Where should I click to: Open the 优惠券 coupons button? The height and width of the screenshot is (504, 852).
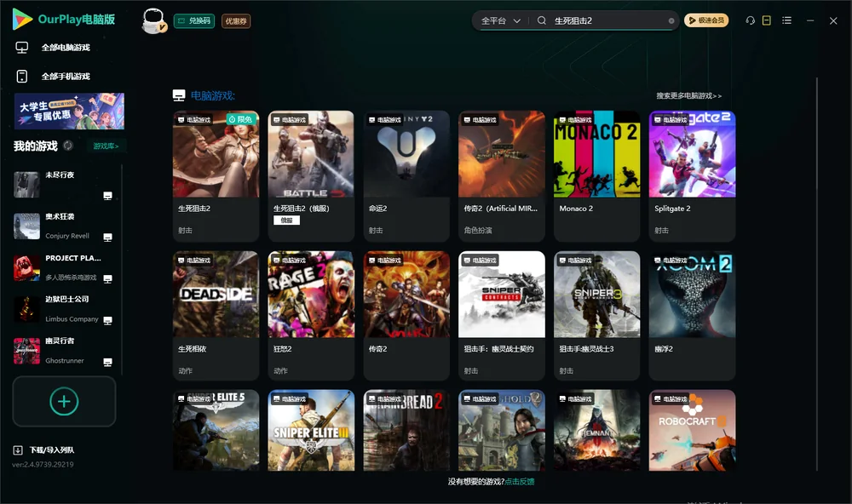(x=236, y=21)
